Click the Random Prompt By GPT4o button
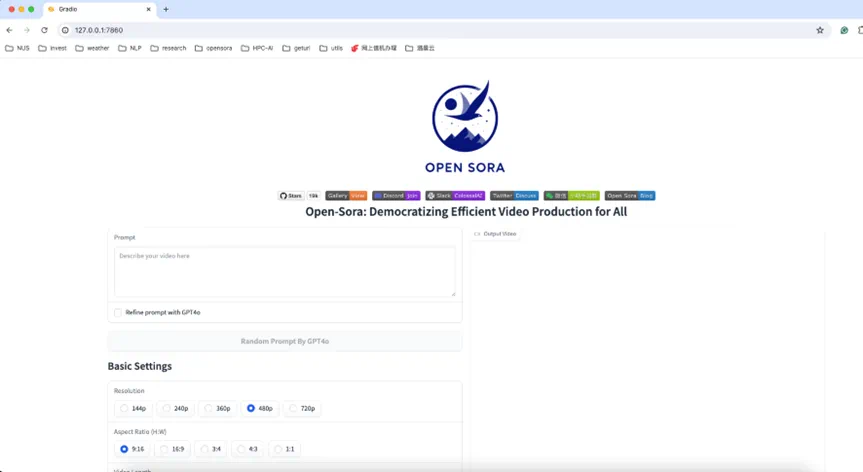The width and height of the screenshot is (863, 472). coord(285,341)
